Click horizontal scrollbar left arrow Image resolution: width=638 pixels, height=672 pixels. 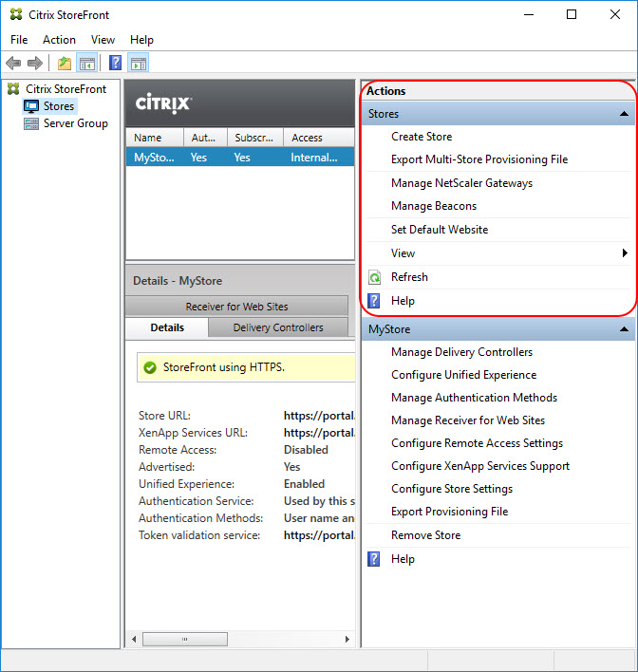[134, 640]
